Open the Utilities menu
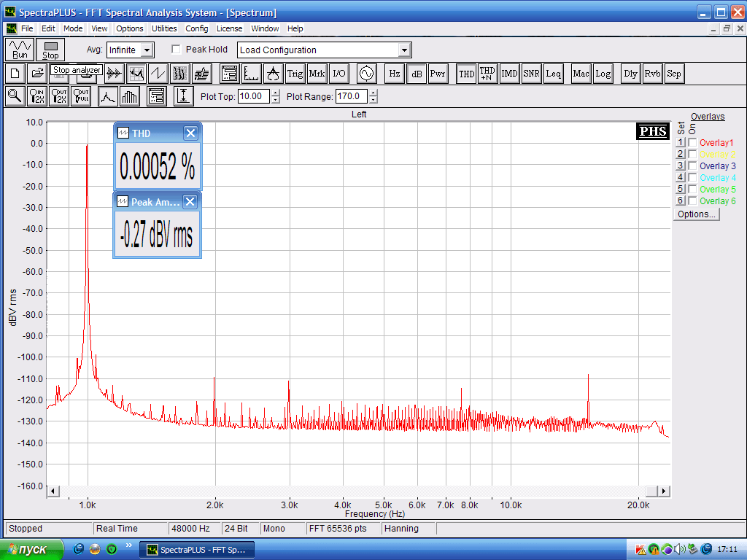 164,28
